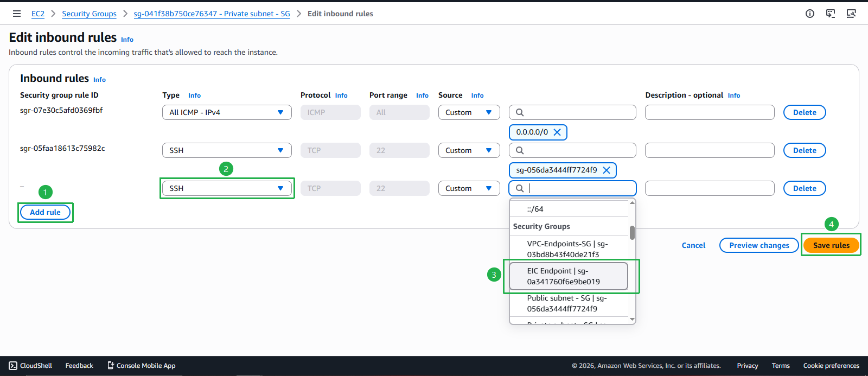Open Type dropdown for the new SSH rule
Screen dimensions: 868x376
[227, 188]
